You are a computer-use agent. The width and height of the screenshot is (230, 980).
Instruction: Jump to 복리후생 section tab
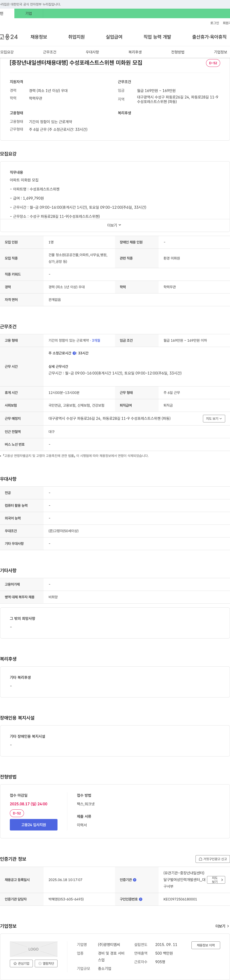tap(135, 52)
